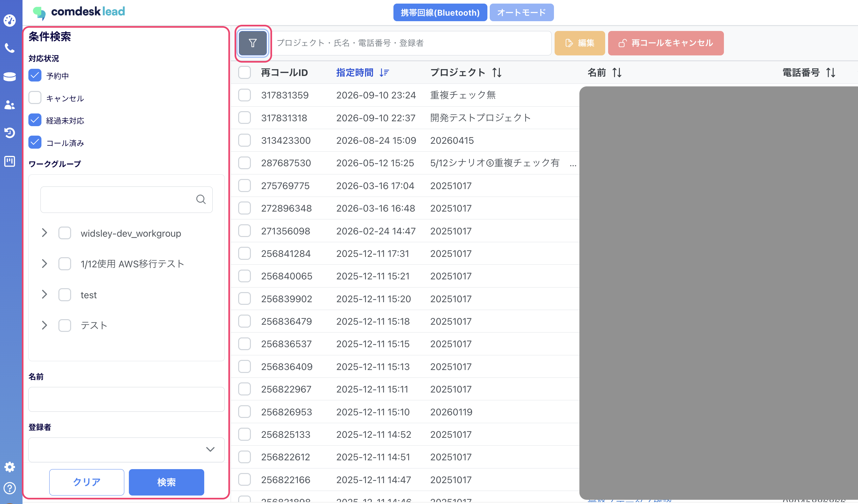Viewport: 858px width, 504px height.
Task: Focus the 名前 input field
Action: click(x=126, y=399)
